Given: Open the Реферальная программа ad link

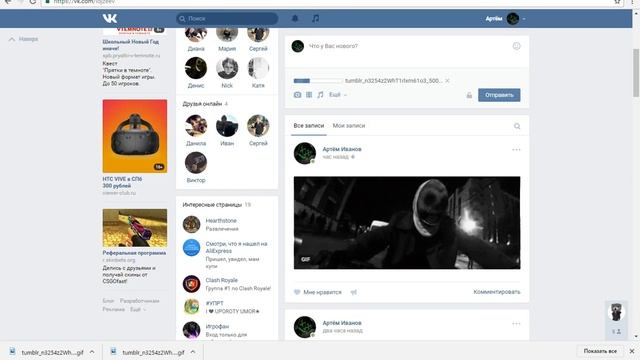Looking at the screenshot, I should 134,253.
